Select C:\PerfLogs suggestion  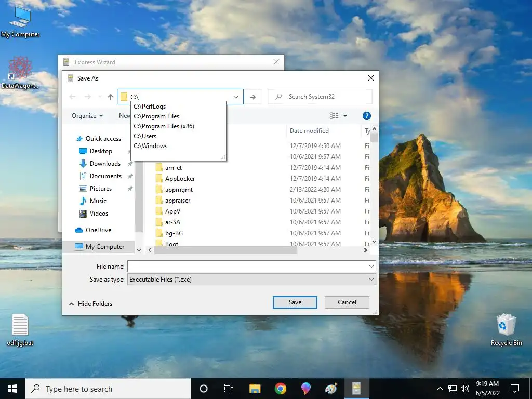[178, 107]
